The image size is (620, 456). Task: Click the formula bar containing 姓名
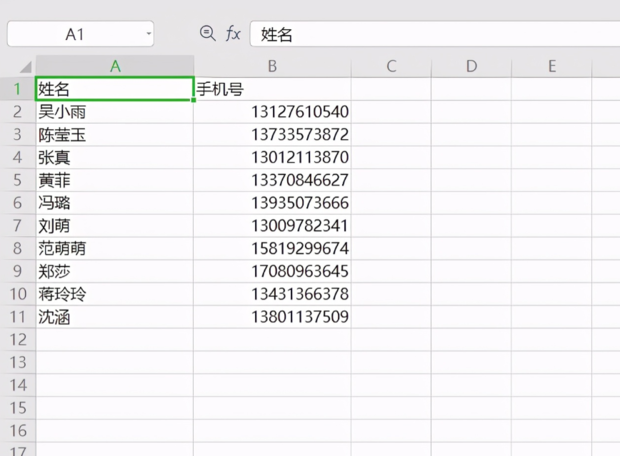point(435,34)
